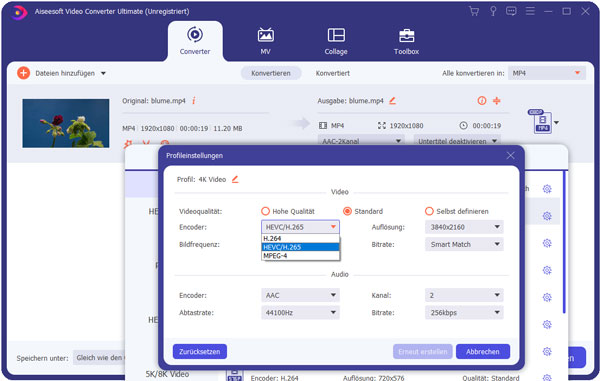
Task: Choose MPEG-4 from encoder list
Action: pyautogui.click(x=300, y=256)
